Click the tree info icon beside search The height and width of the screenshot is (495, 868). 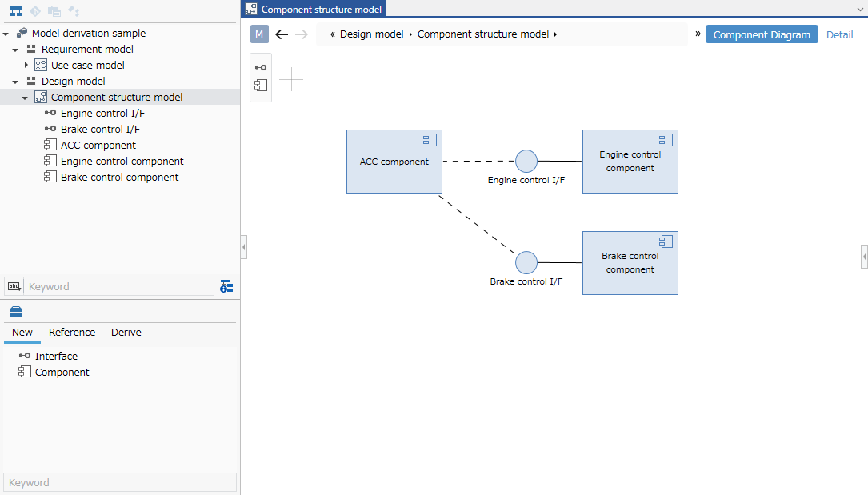click(226, 286)
